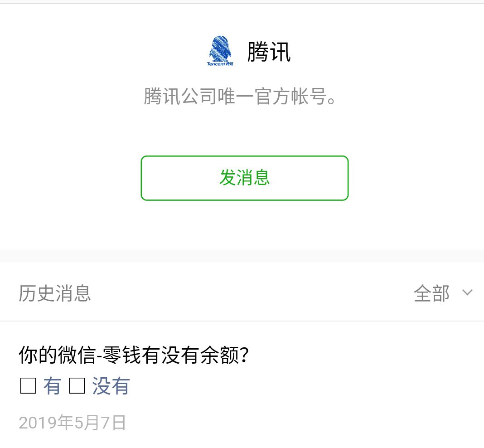Click the account name 腾讯
Image resolution: width=484 pixels, height=448 pixels.
coord(269,52)
